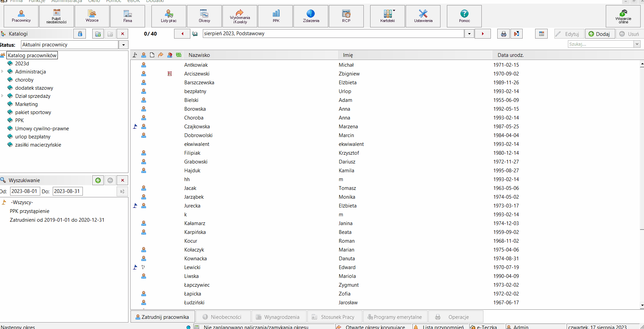Screen dimensions: 644x329
Task: Open the Okresy toolbar item
Action: pyautogui.click(x=204, y=16)
